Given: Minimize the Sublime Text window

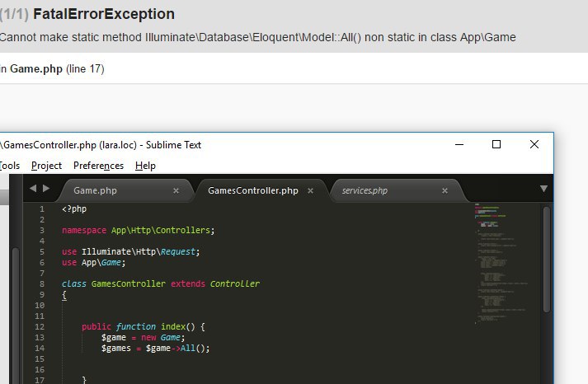Looking at the screenshot, I should pos(459,144).
